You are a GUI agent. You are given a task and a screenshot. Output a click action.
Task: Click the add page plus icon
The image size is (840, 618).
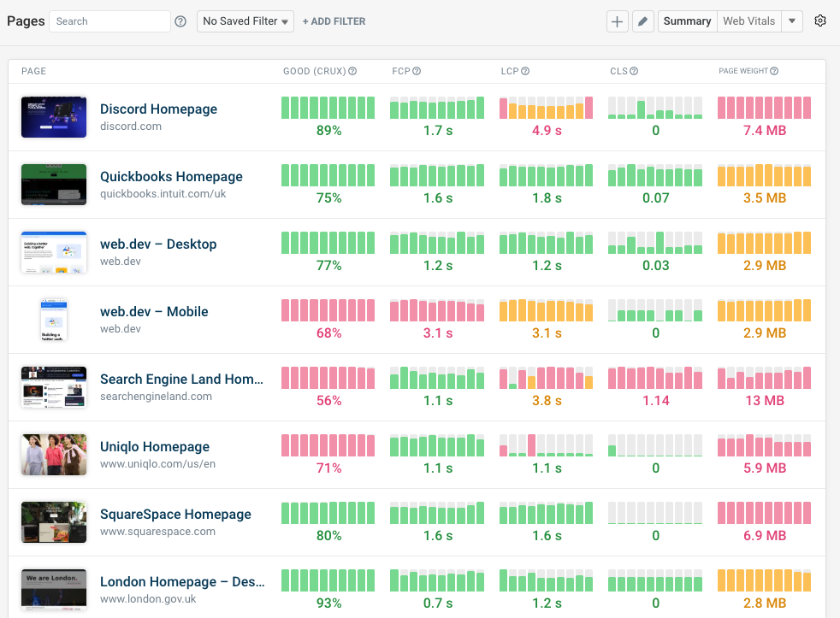(617, 21)
